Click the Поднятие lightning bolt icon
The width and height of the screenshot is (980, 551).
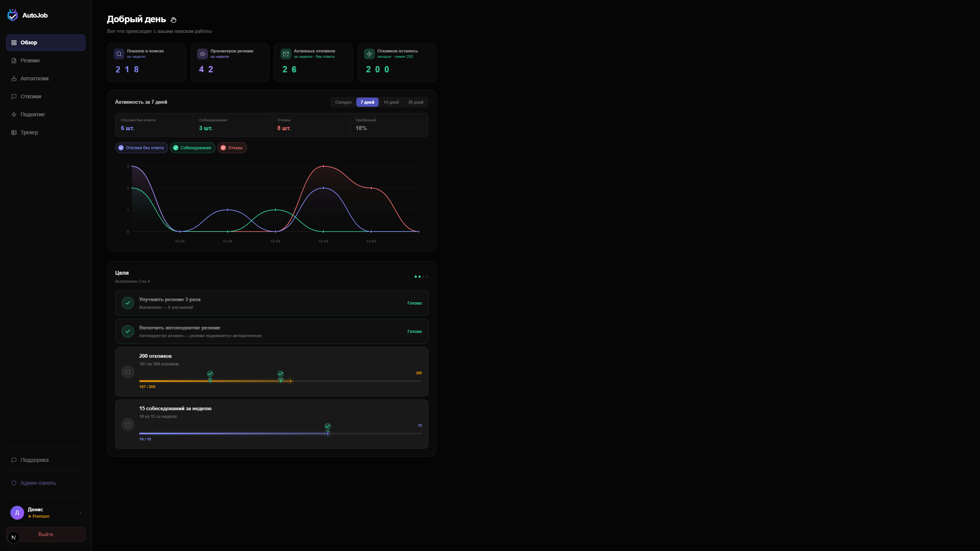click(x=14, y=114)
